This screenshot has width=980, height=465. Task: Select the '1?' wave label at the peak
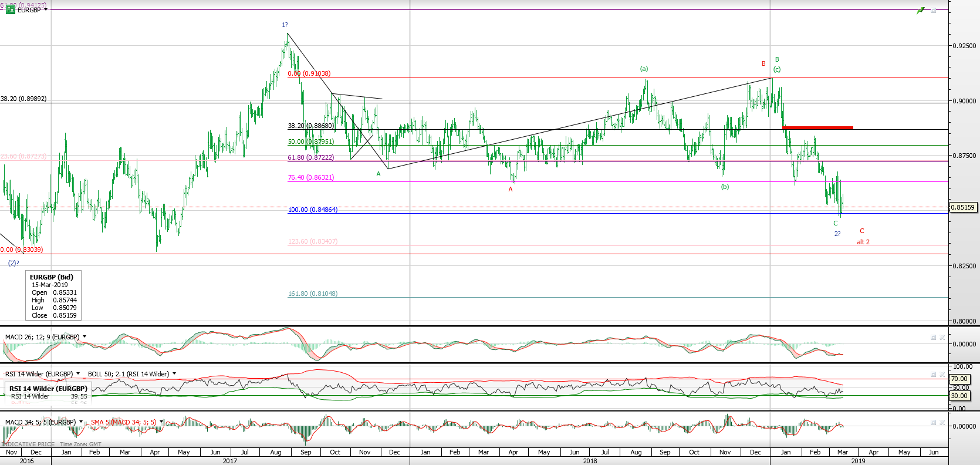[x=285, y=25]
